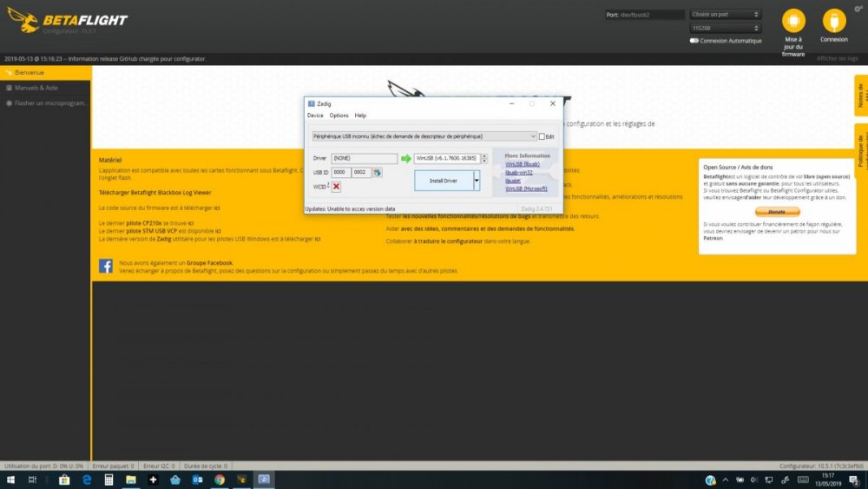Click the Zadig current Driver (NONE) field
868x489 pixels.
(x=364, y=158)
